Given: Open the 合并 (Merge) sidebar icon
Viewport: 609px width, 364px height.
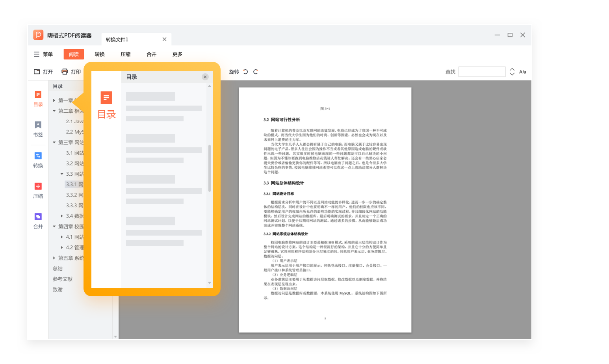Looking at the screenshot, I should [38, 217].
